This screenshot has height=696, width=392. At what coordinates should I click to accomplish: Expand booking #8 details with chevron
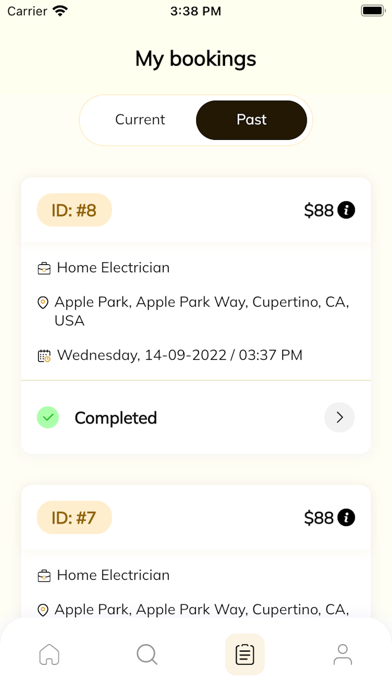click(339, 417)
